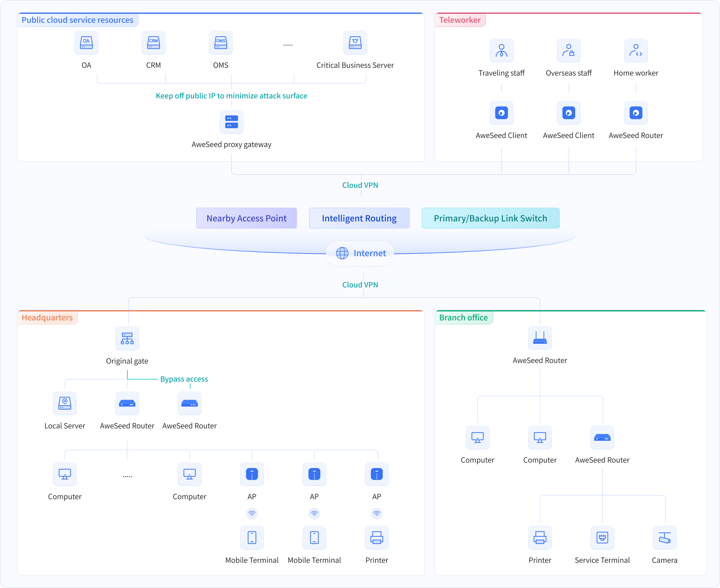
Task: Select the Home worker icon
Action: click(x=636, y=50)
